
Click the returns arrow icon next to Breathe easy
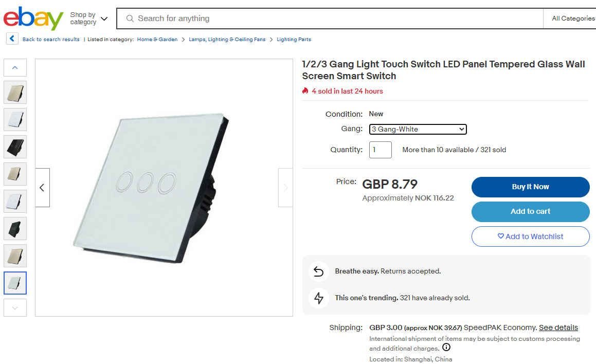click(318, 271)
